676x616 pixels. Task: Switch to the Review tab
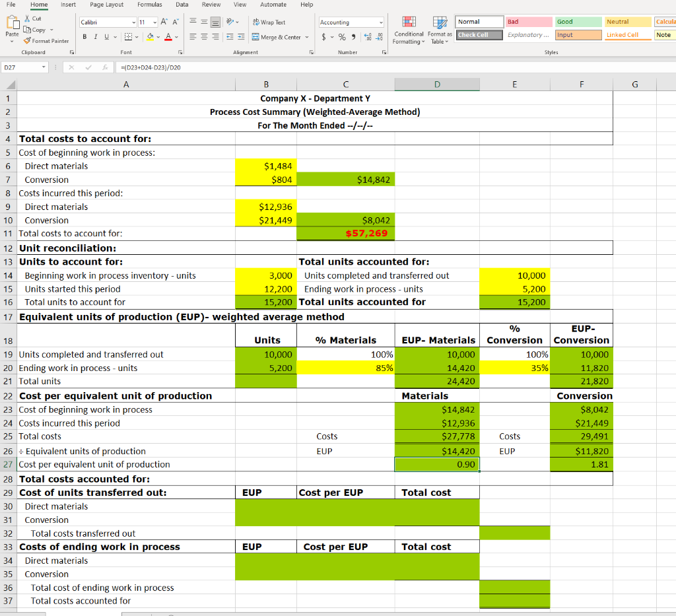point(211,5)
